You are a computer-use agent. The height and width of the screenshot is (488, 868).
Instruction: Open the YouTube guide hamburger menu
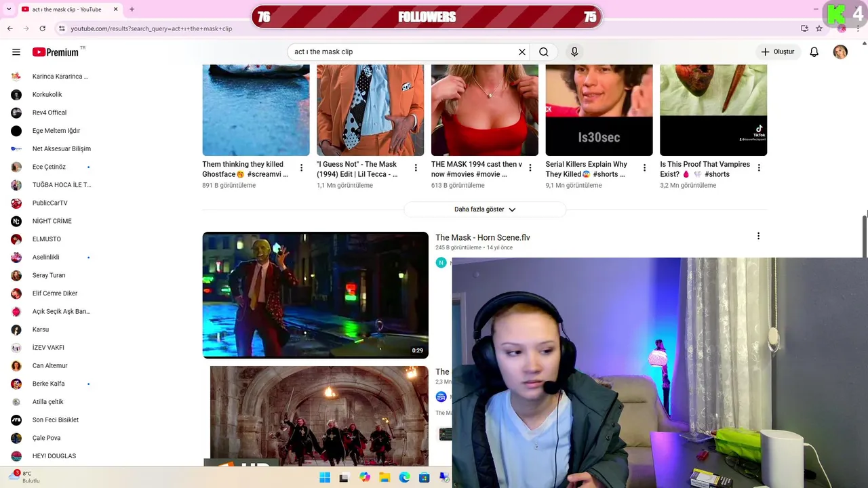pyautogui.click(x=16, y=52)
